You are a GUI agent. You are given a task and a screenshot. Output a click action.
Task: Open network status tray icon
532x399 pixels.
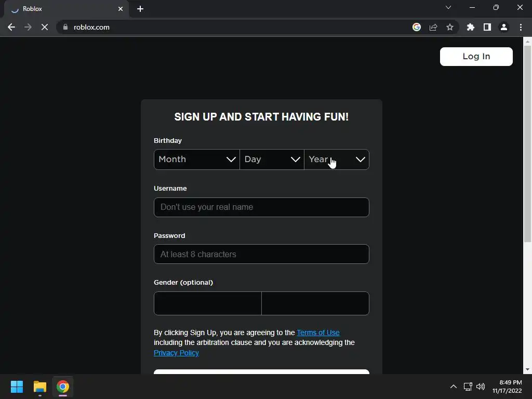point(468,387)
